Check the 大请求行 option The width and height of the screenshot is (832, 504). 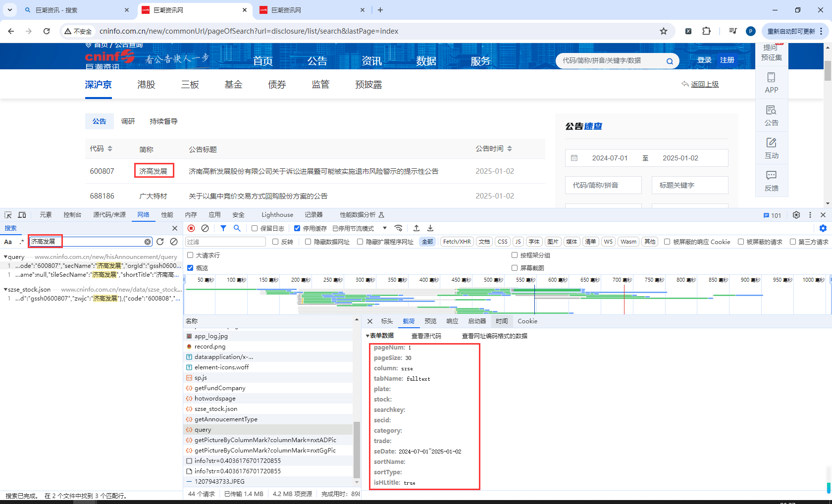tap(190, 255)
